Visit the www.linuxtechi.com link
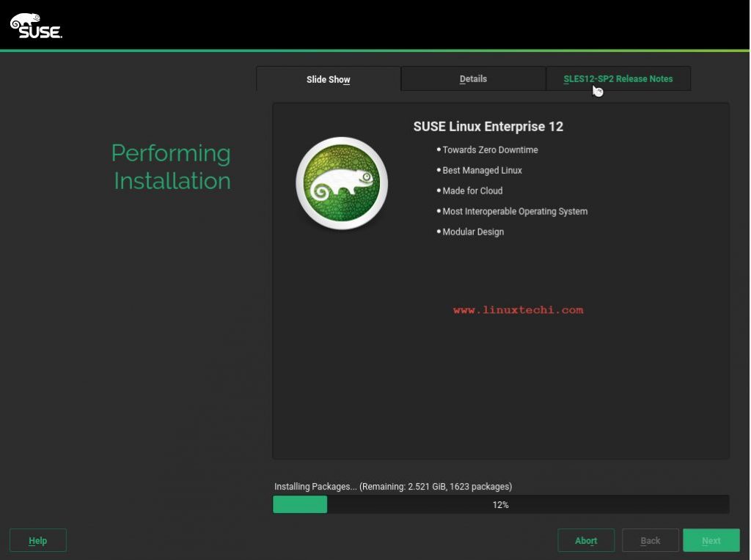Viewport: 751px width, 560px height. [519, 309]
